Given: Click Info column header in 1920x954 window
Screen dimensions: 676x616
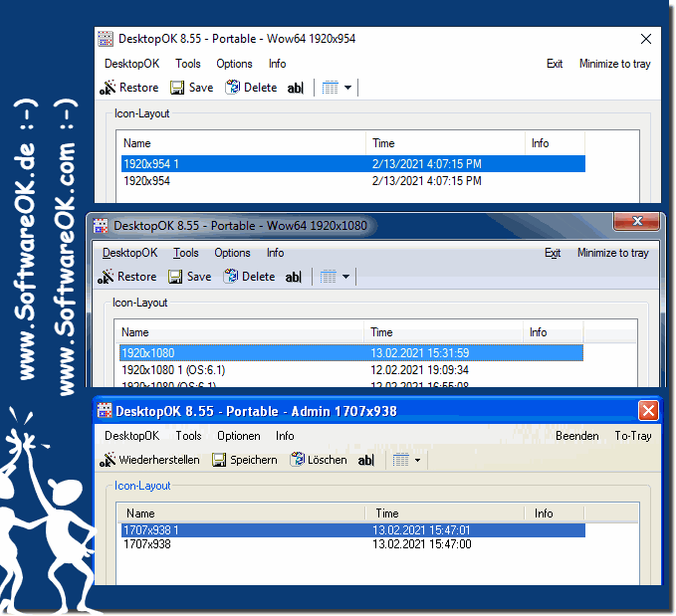Looking at the screenshot, I should [x=556, y=143].
